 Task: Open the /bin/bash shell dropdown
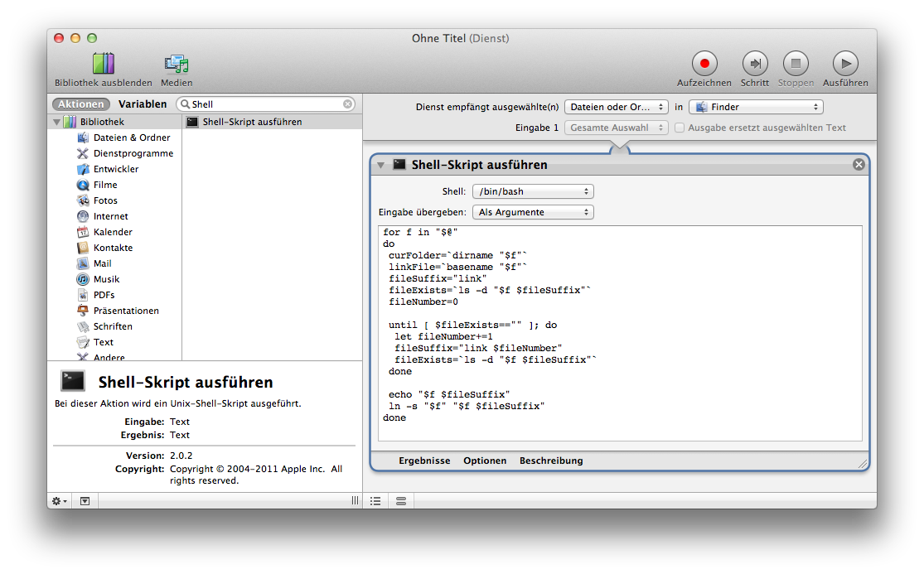click(533, 192)
